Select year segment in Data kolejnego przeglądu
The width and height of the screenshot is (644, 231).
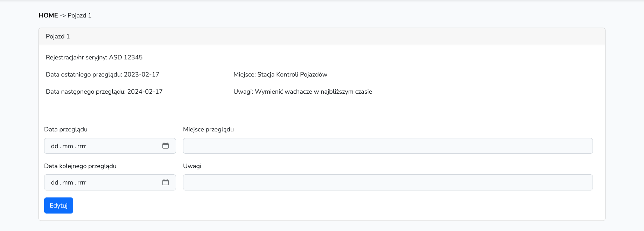pyautogui.click(x=82, y=182)
